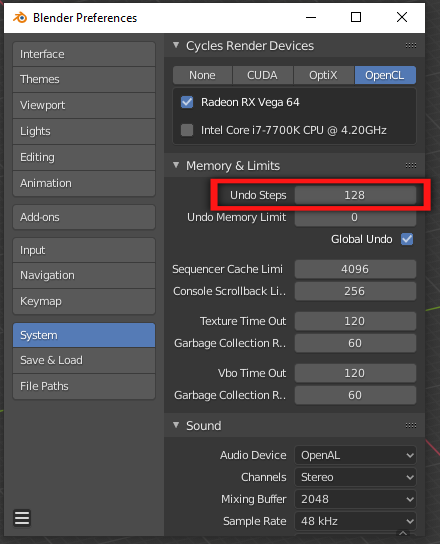This screenshot has width=440, height=544.
Task: Click the Blender logo in title bar
Action: point(20,17)
